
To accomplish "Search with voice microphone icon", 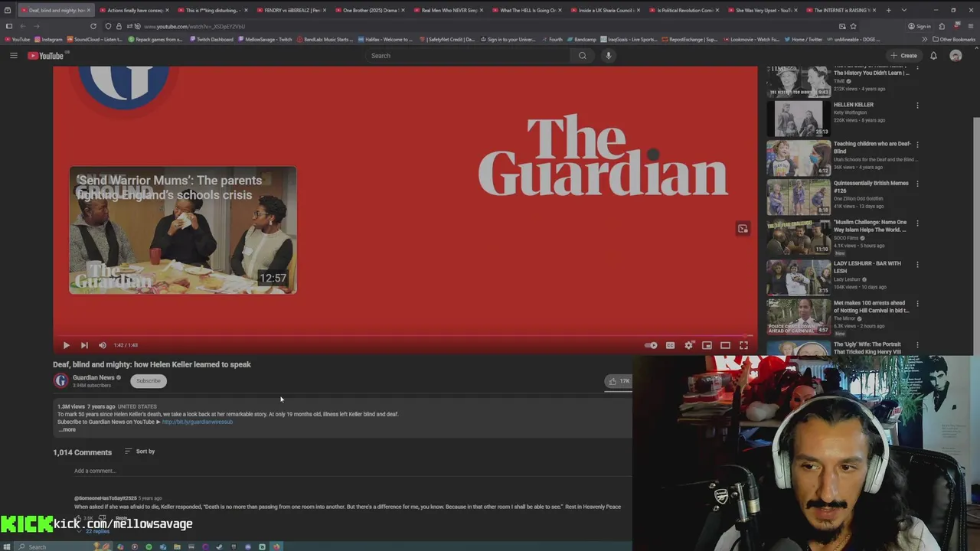I will click(609, 55).
